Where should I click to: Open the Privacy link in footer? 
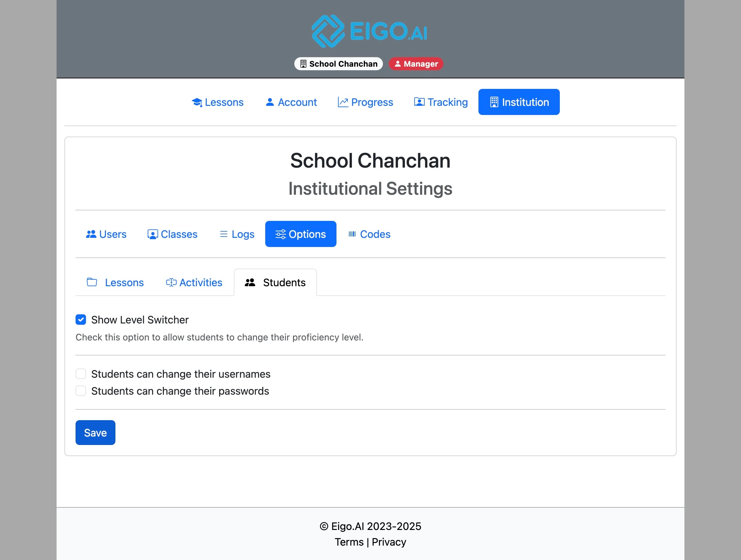(x=389, y=542)
